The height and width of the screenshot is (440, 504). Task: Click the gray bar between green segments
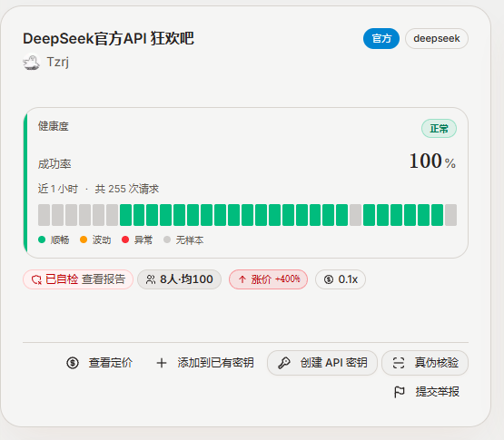tap(355, 215)
